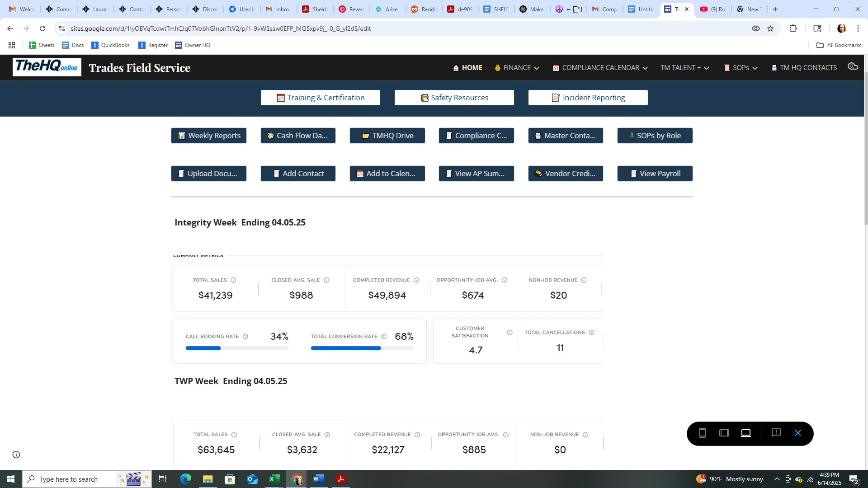Exit preview with the blue X
Image resolution: width=868 pixels, height=488 pixels.
pyautogui.click(x=798, y=433)
